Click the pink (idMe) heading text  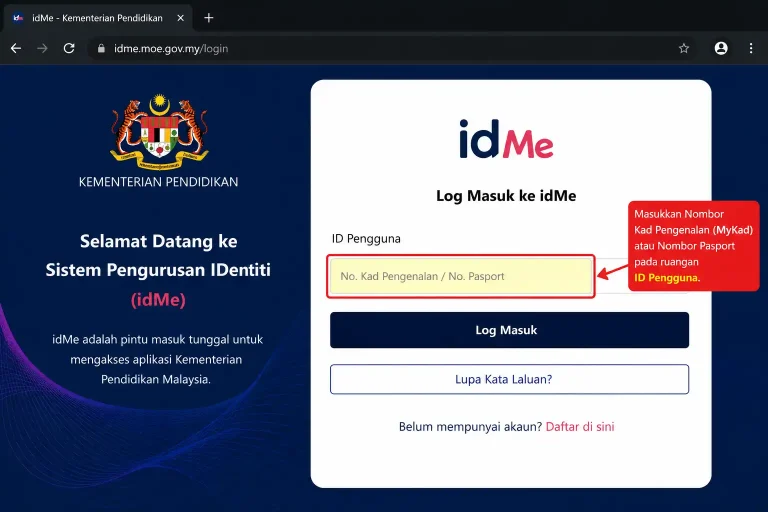[158, 299]
